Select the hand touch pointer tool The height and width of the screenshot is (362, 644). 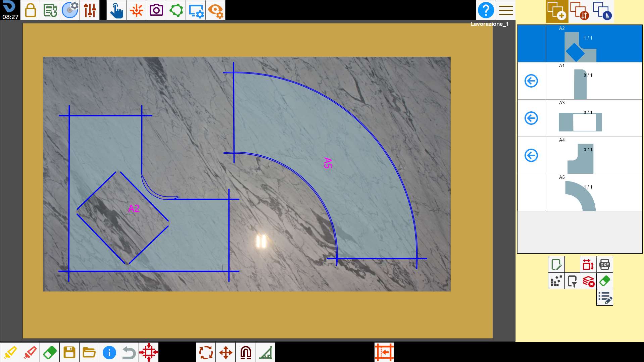[116, 10]
